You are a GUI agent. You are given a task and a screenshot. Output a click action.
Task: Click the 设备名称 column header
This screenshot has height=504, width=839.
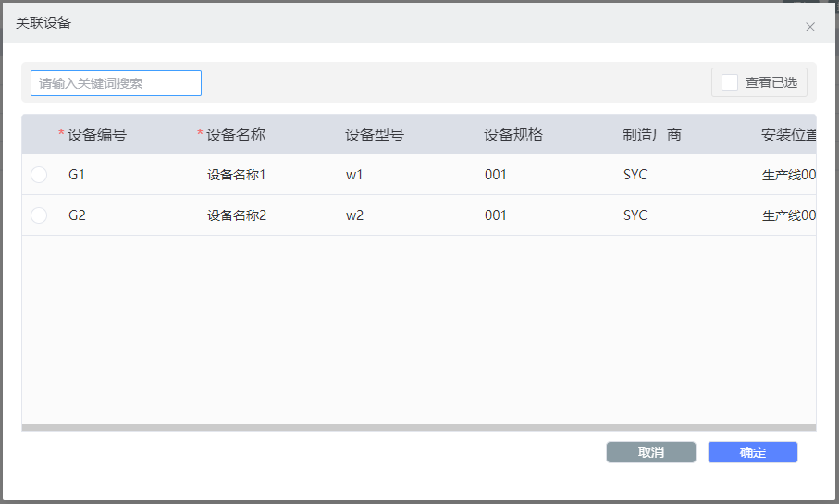click(x=235, y=135)
